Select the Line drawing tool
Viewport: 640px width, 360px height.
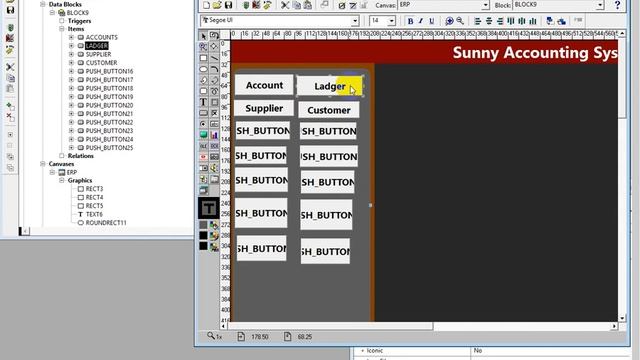[214, 58]
